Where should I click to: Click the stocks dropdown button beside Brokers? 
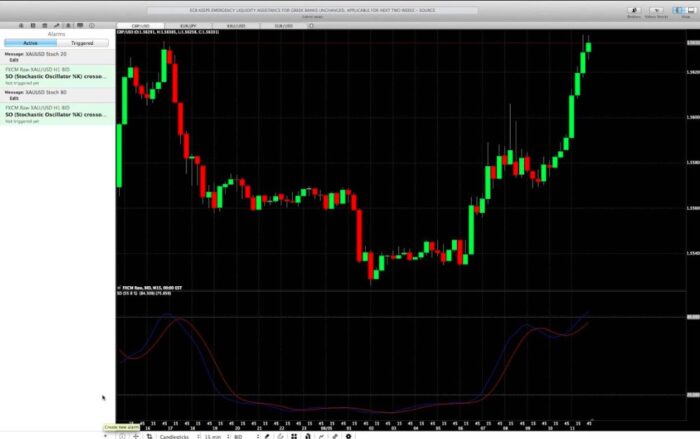point(656,12)
